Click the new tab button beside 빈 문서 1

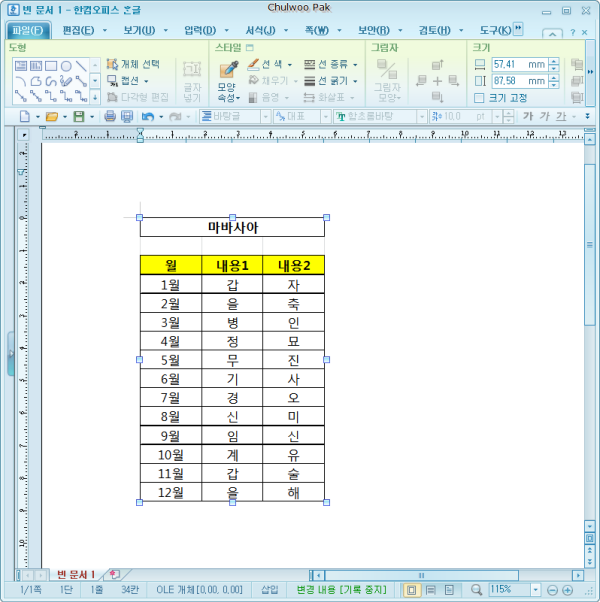tap(114, 574)
